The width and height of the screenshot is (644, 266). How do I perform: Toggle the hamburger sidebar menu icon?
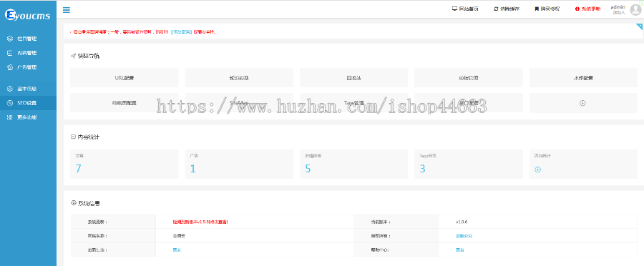pos(66,10)
